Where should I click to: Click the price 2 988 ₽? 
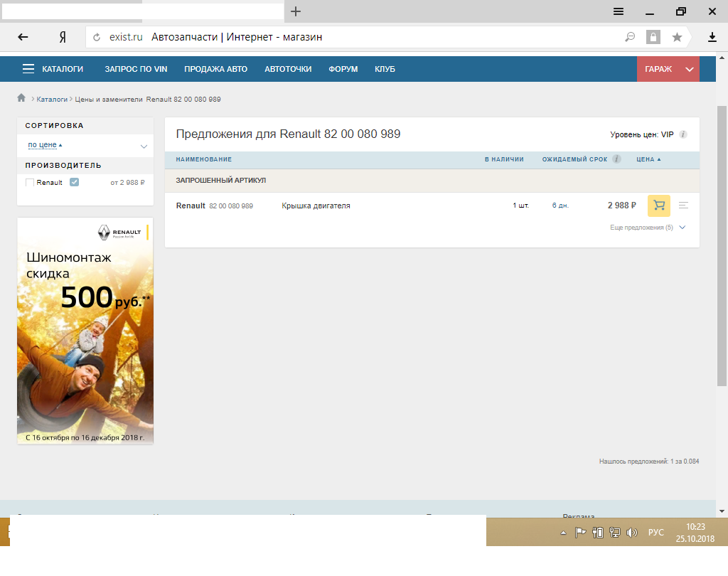(621, 206)
